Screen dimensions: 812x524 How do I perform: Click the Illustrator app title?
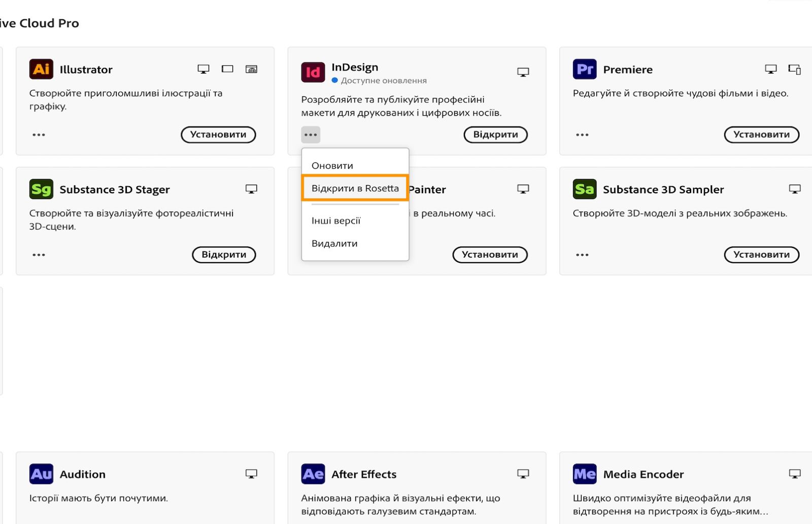(x=86, y=69)
